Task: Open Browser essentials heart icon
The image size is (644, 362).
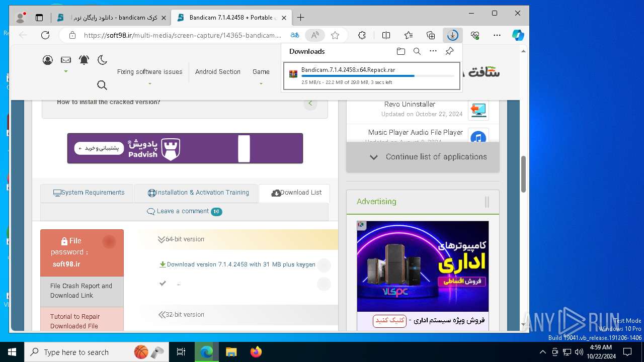Action: click(x=475, y=35)
